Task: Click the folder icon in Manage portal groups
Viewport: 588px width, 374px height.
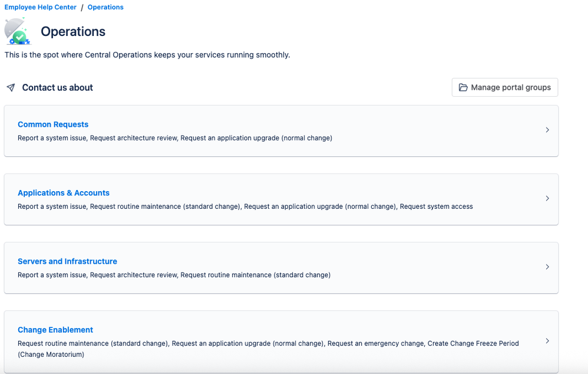Action: click(463, 87)
